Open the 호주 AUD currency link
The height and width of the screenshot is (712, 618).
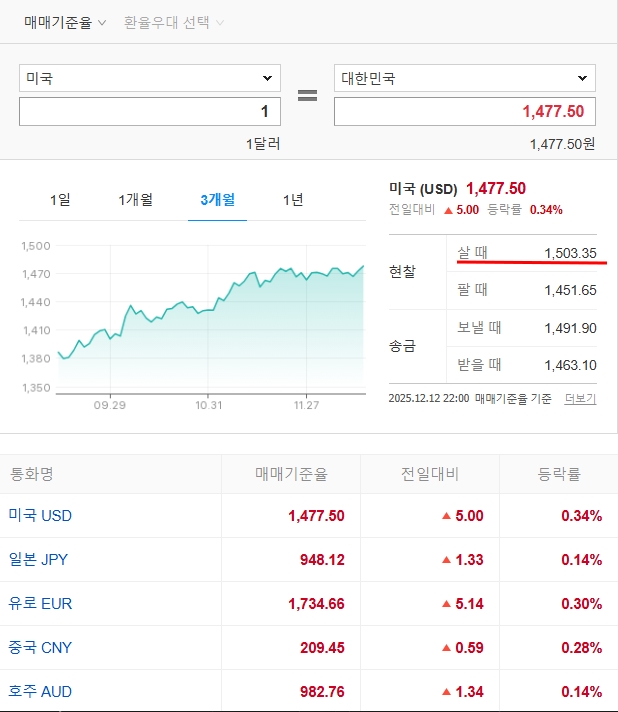pyautogui.click(x=40, y=692)
